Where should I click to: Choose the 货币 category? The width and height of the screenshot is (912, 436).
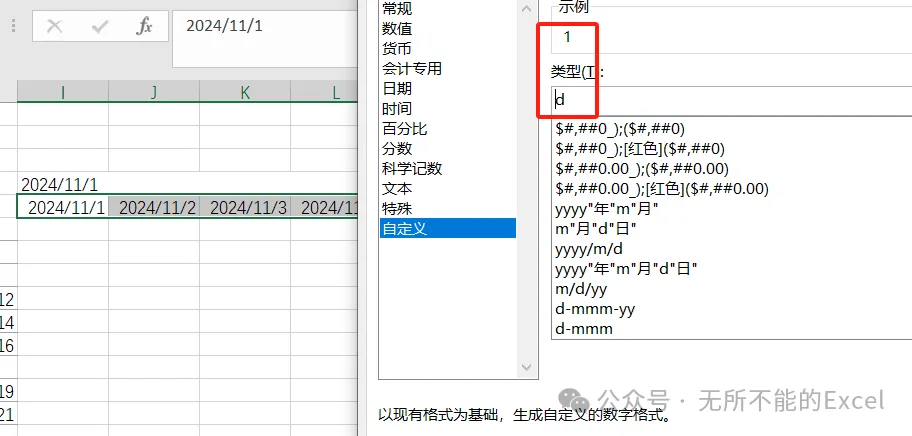tap(447, 48)
